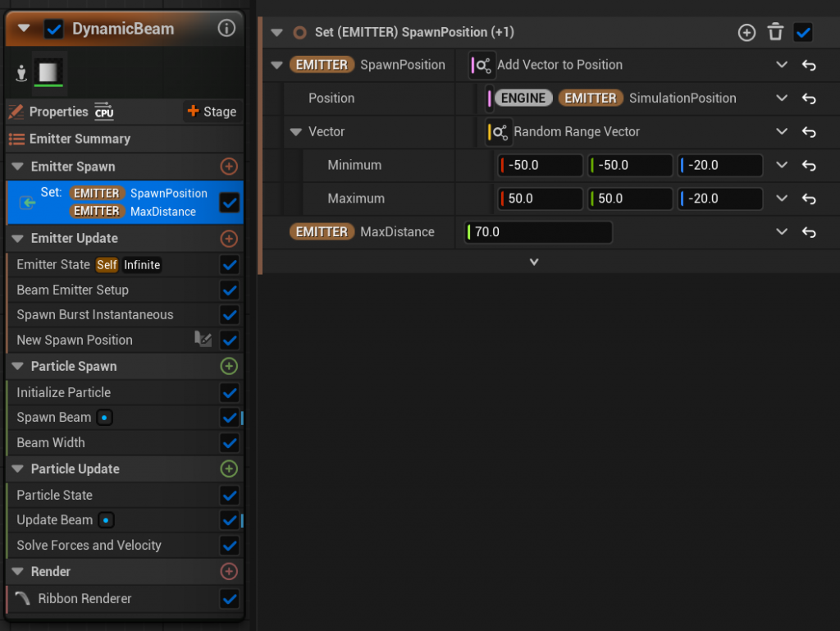Open the dropdown for Random Range Vector

(x=782, y=132)
